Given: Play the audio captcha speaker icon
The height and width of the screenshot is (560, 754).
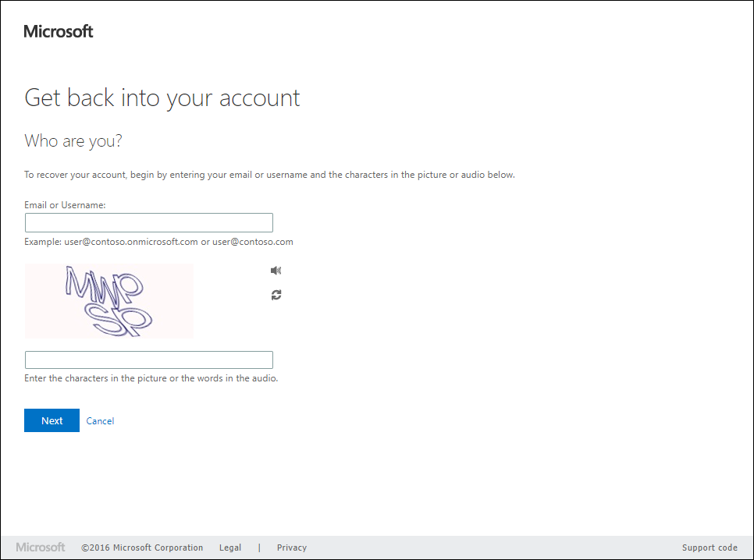Looking at the screenshot, I should coord(276,271).
